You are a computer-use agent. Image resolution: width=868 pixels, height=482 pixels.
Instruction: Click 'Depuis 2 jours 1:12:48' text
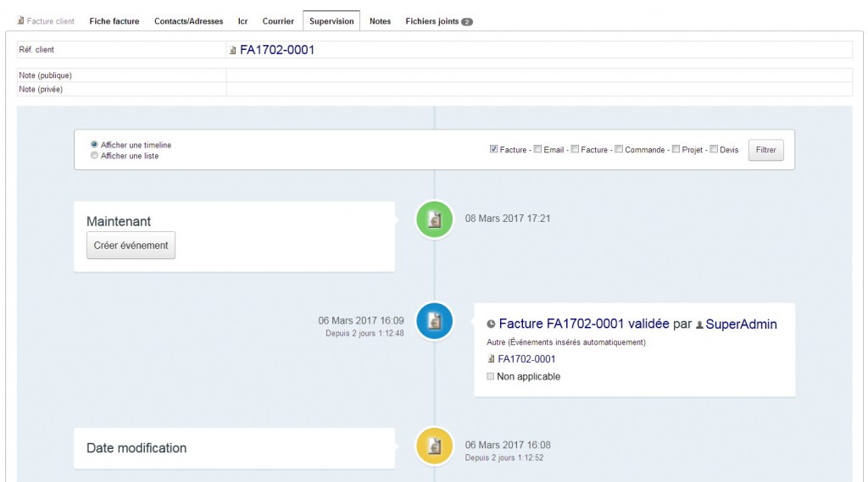pyautogui.click(x=364, y=333)
